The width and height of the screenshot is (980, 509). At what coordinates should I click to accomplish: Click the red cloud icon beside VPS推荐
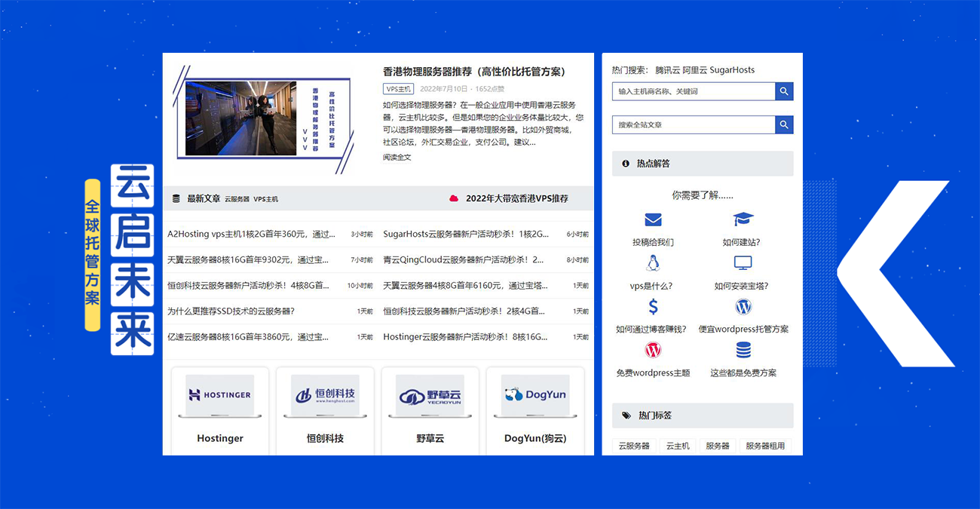[x=454, y=198]
